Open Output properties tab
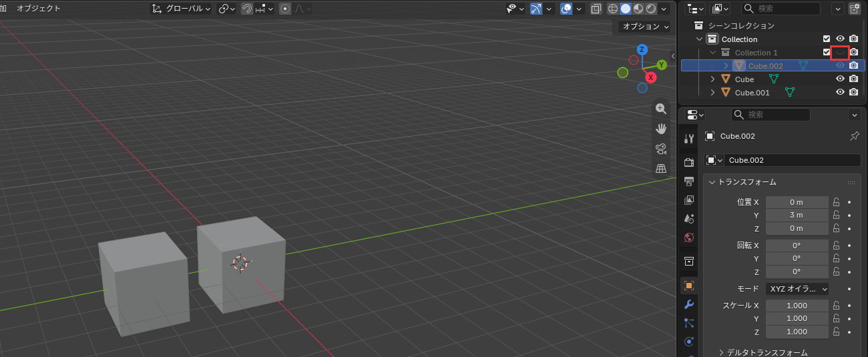This screenshot has height=357, width=868. click(x=689, y=181)
